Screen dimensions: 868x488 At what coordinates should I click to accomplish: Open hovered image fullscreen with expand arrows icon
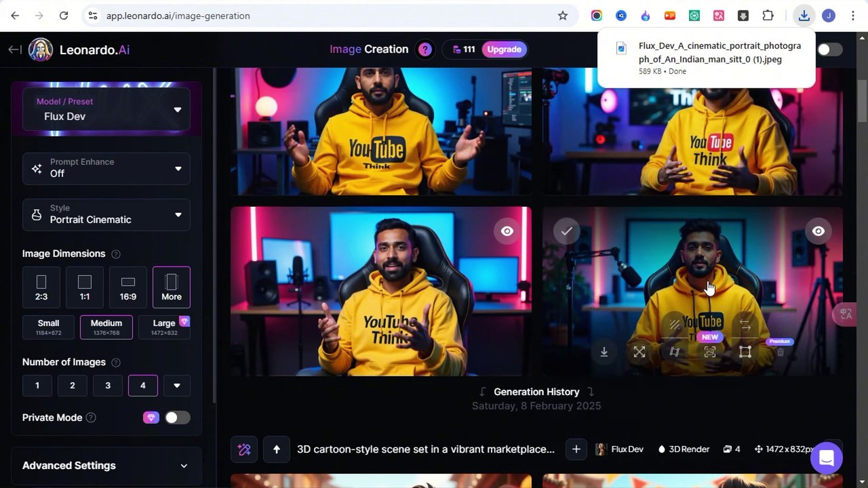639,352
